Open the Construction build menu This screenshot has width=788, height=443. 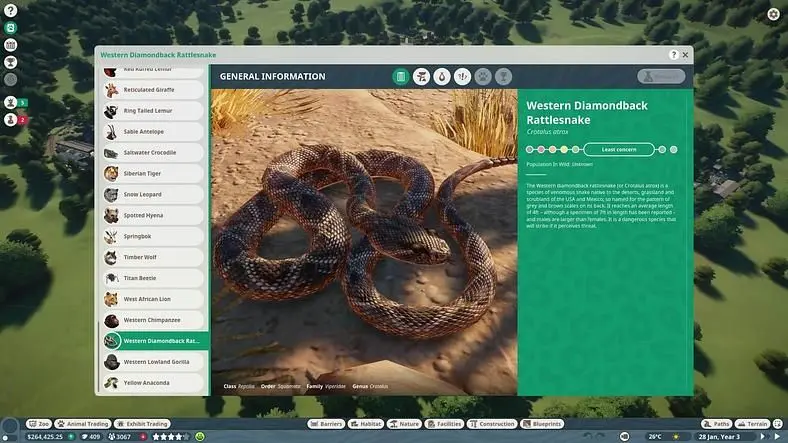point(492,424)
